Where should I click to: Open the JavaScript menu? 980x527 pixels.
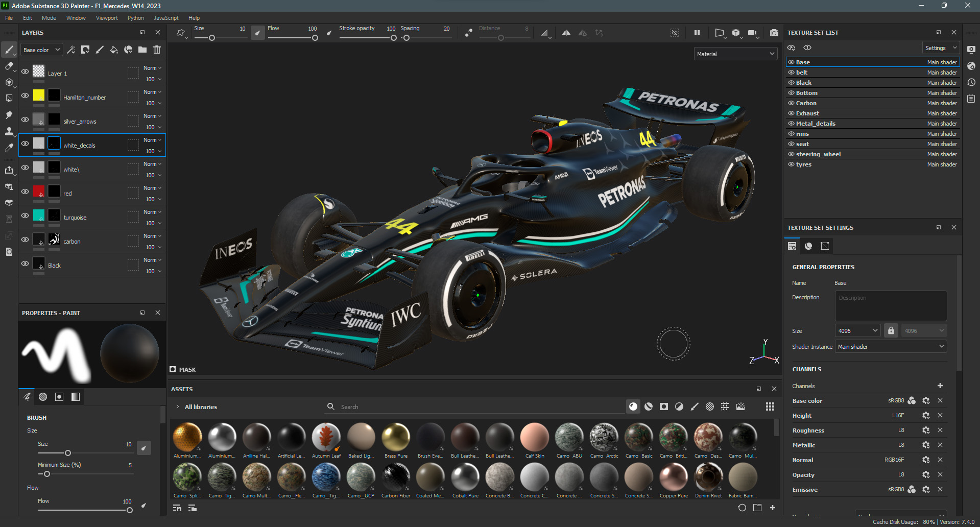[x=166, y=18]
